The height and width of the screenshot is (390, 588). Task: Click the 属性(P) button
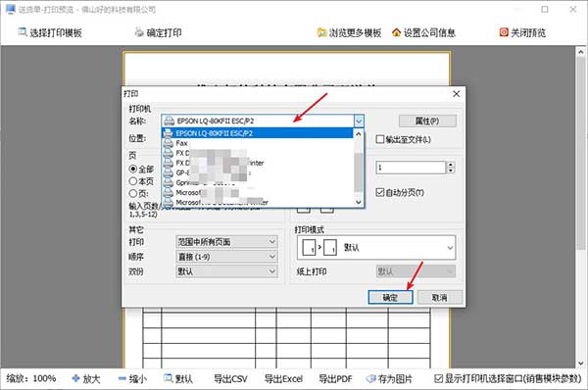click(x=427, y=121)
